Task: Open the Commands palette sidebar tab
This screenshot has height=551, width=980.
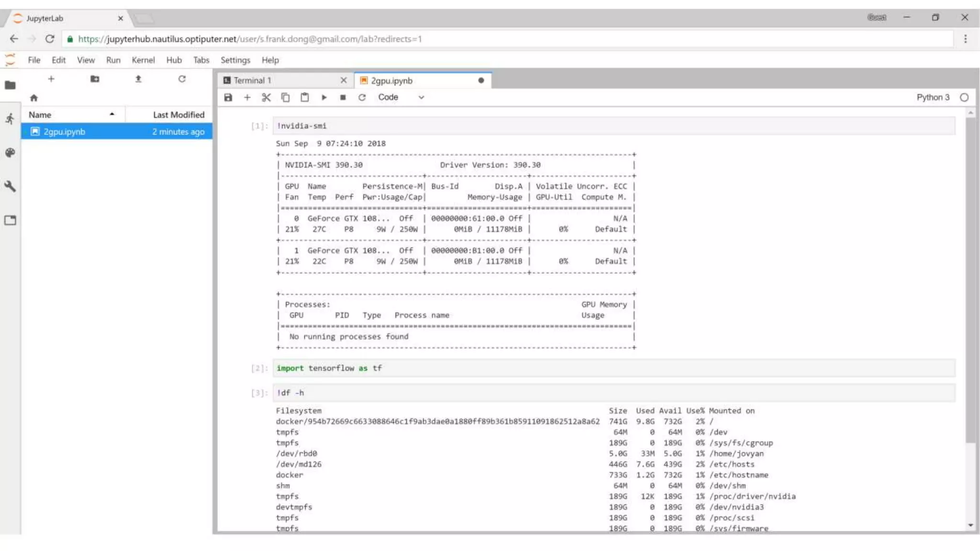Action: coord(10,153)
